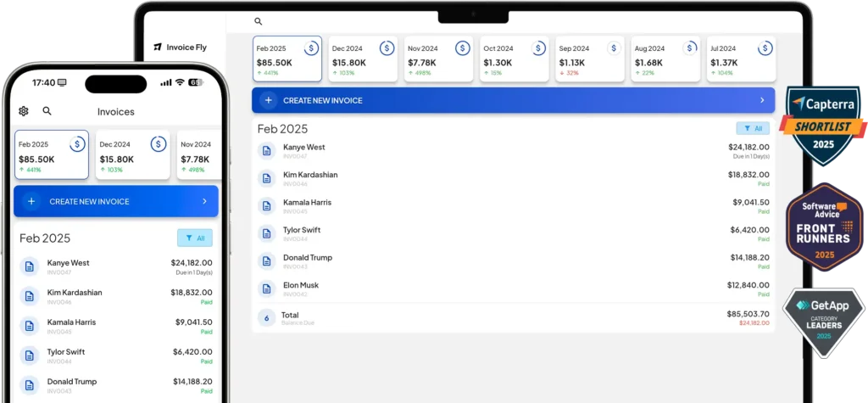
Task: Click the plus icon in the tablet Create New Invoice bar
Action: (x=268, y=100)
